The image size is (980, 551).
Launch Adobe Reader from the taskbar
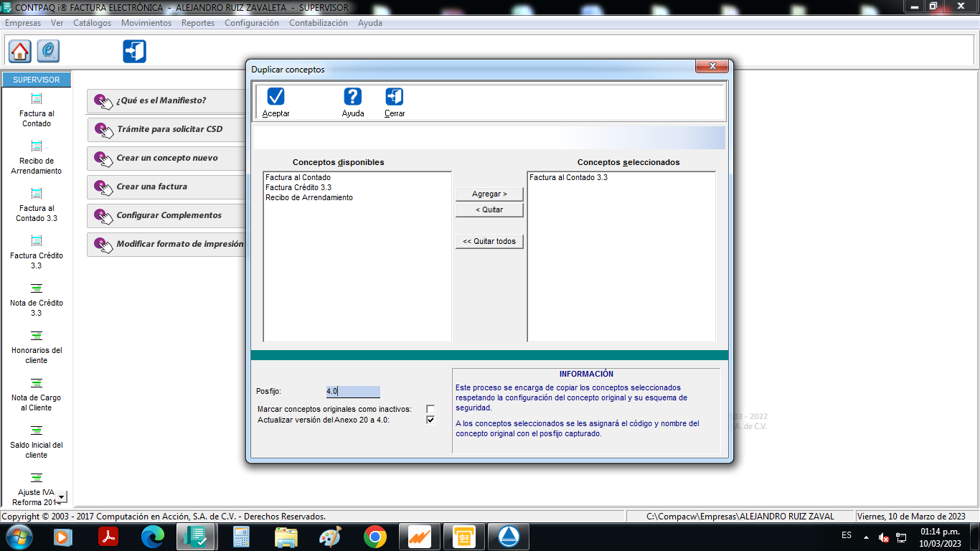[108, 536]
